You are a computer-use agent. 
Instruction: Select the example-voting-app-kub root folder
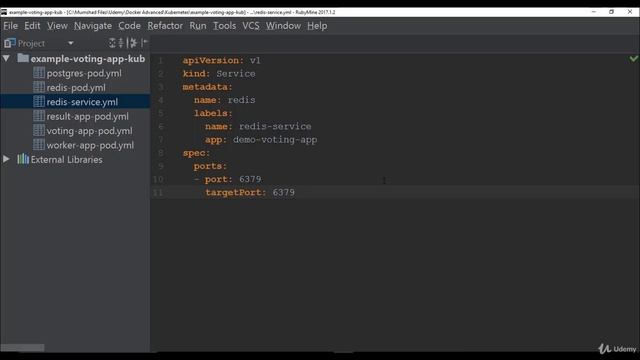coord(88,59)
